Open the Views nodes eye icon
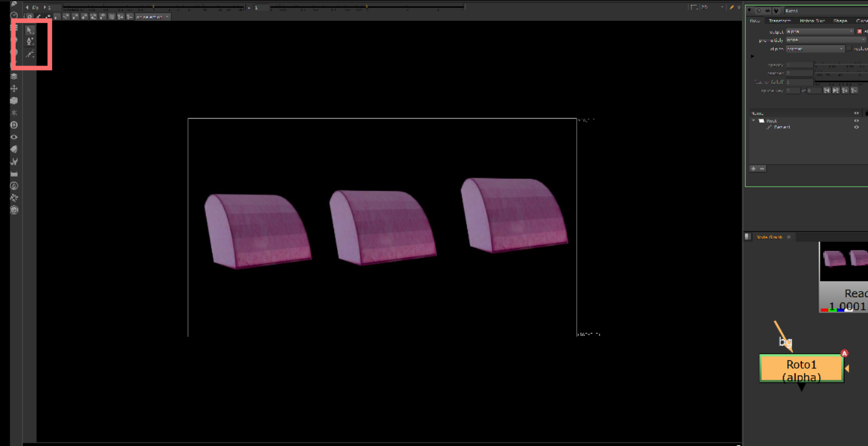This screenshot has width=868, height=446. pyautogui.click(x=14, y=137)
